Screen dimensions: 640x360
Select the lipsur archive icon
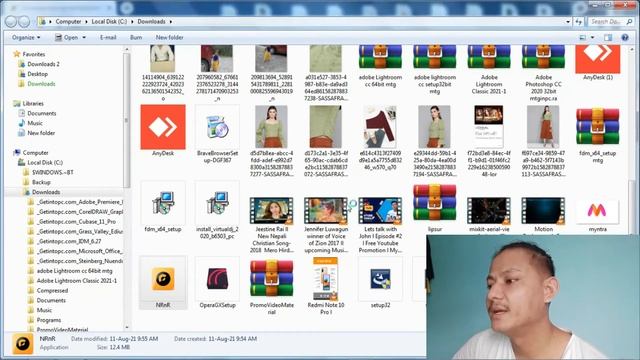434,202
